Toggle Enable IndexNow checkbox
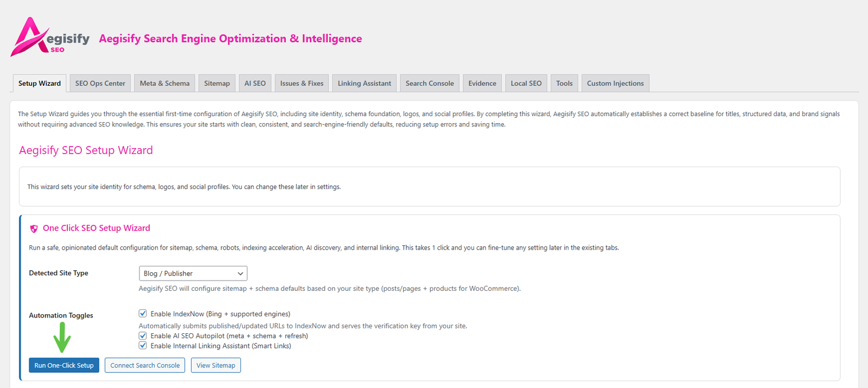 tap(143, 314)
